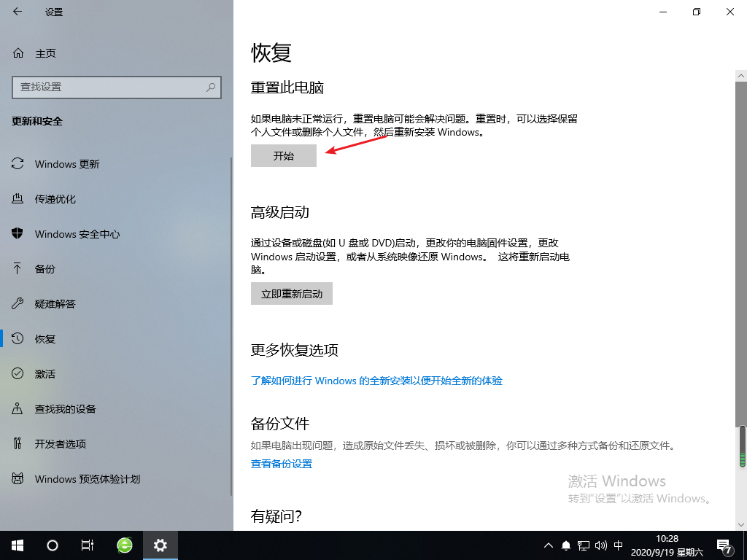
Task: Click the Windows 安全中心 shield icon
Action: click(x=18, y=234)
